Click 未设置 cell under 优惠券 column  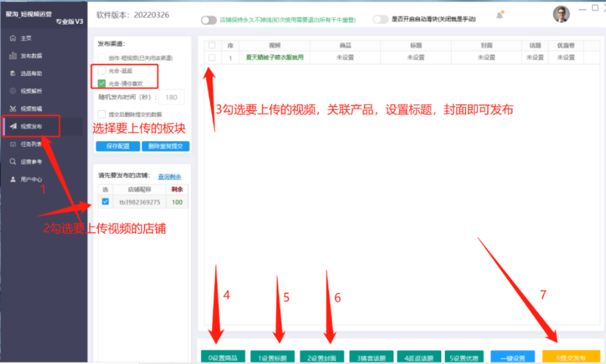coord(566,57)
